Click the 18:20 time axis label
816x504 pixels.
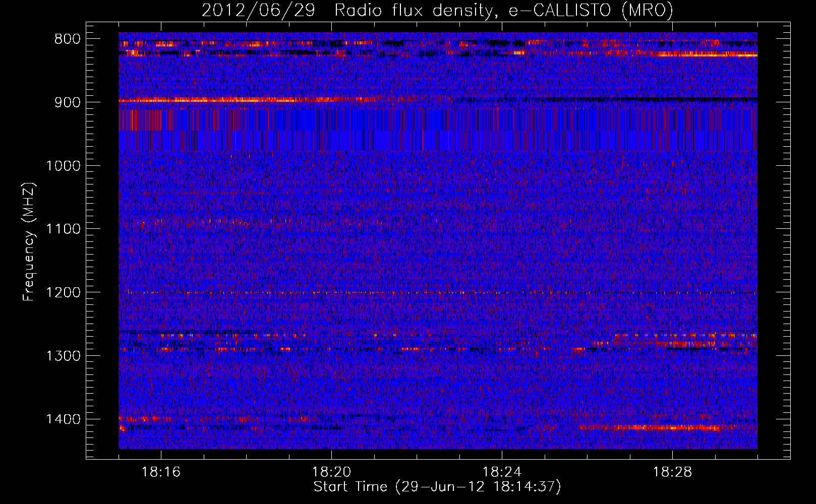pos(331,472)
